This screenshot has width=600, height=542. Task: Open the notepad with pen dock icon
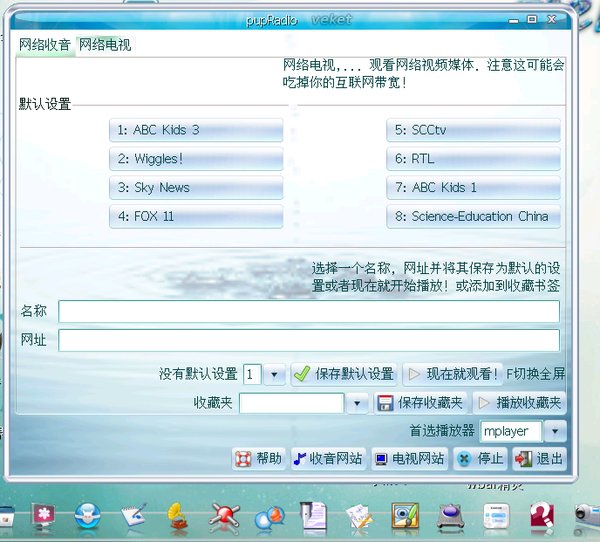click(x=134, y=515)
